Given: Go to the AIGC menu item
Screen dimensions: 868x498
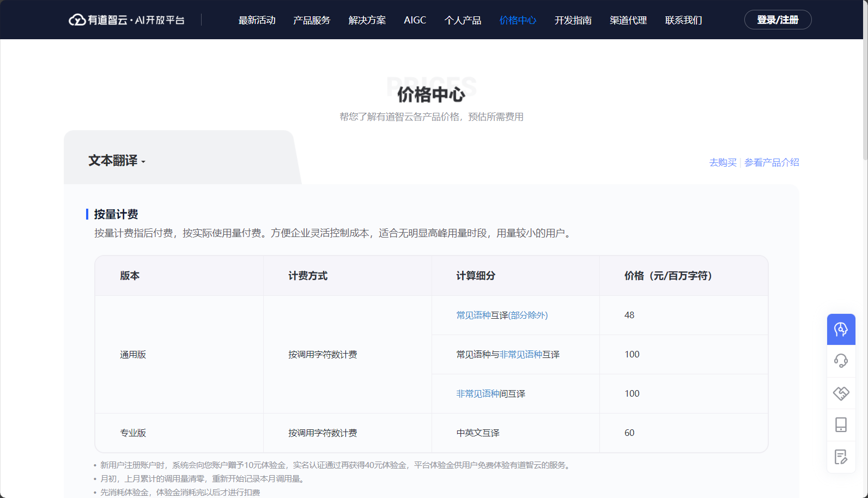Looking at the screenshot, I should click(x=415, y=20).
